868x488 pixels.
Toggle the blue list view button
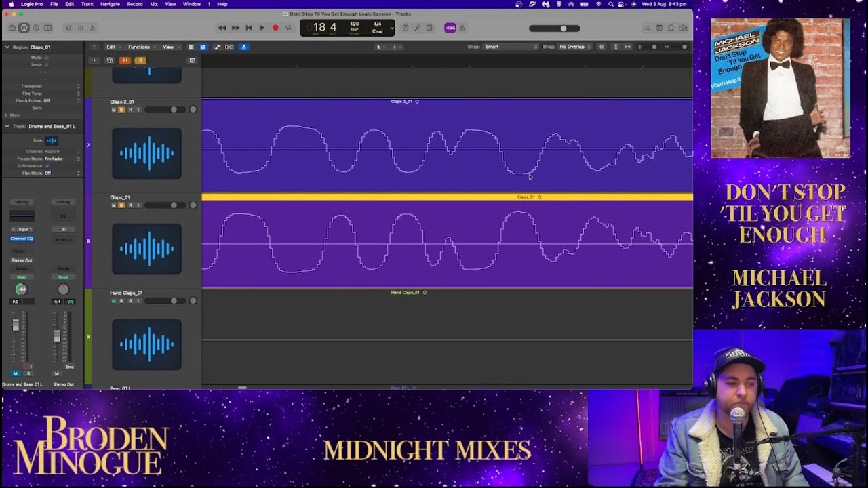203,47
